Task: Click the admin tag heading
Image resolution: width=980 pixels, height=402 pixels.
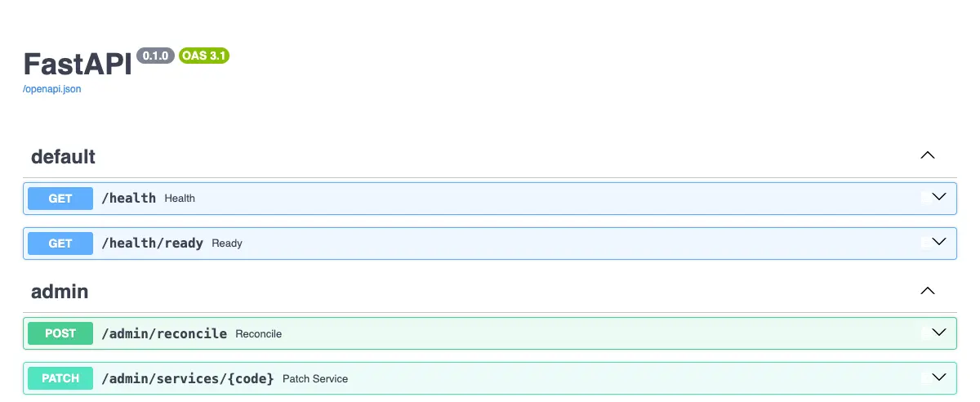Action: (60, 291)
